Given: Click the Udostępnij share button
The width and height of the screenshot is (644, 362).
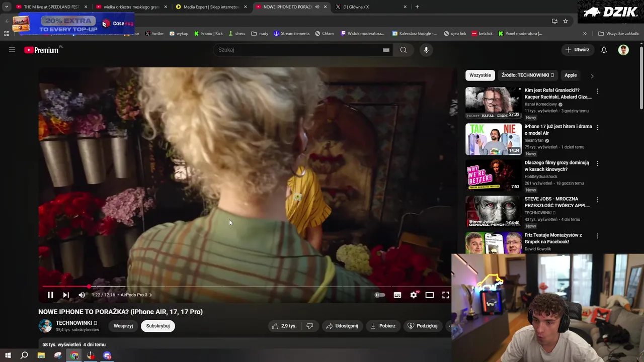Looking at the screenshot, I should point(342,326).
